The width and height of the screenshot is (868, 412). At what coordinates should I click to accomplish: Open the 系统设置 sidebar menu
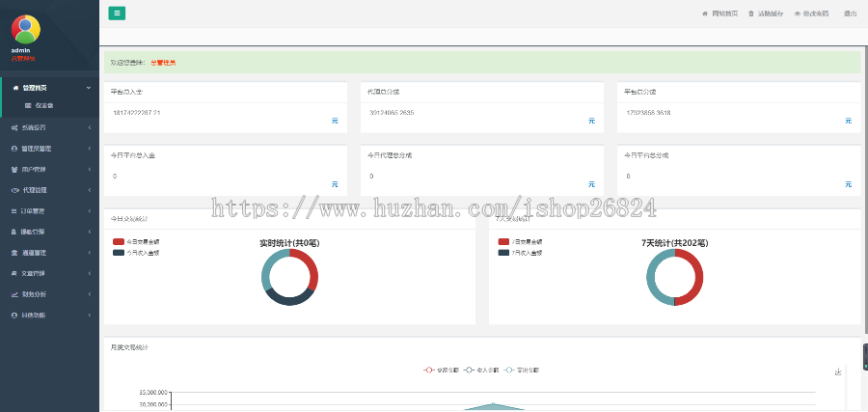[50, 128]
